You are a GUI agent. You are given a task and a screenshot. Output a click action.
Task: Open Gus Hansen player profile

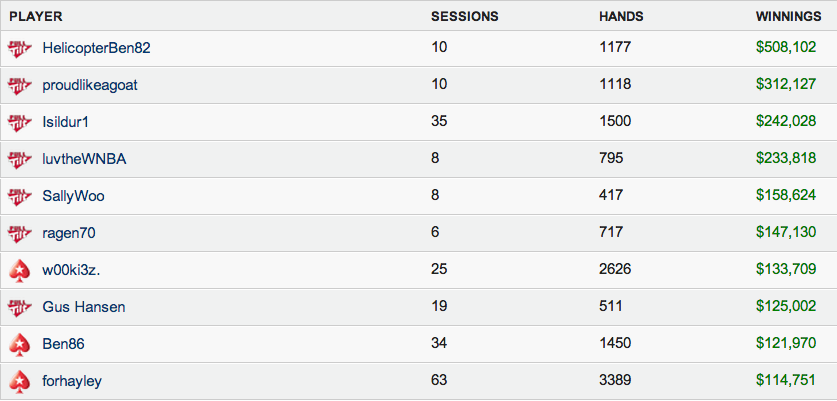coord(84,307)
